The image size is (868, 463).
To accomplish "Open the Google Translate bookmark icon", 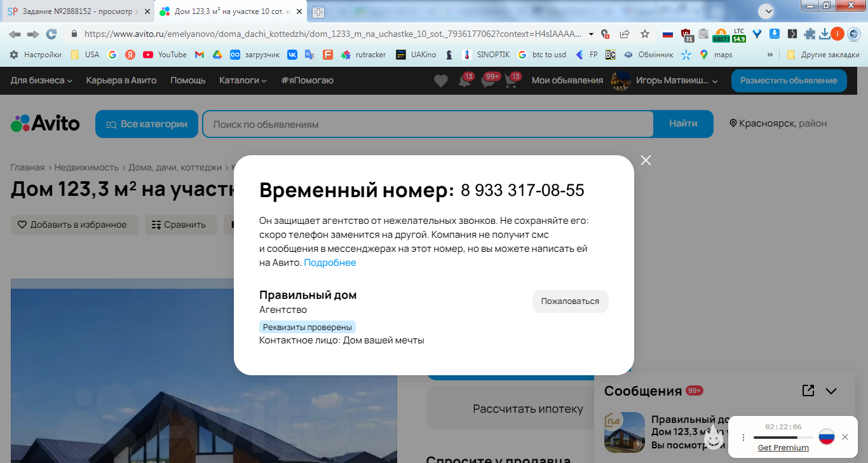I will point(310,55).
